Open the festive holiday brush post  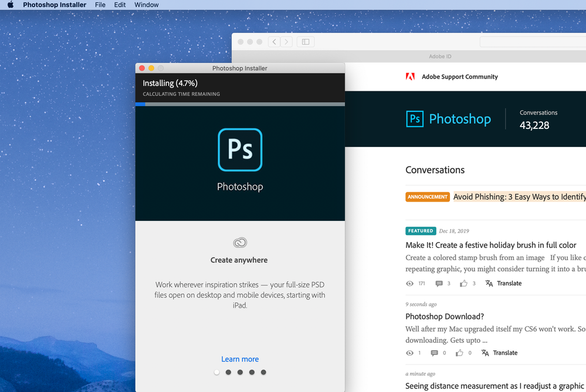point(491,246)
